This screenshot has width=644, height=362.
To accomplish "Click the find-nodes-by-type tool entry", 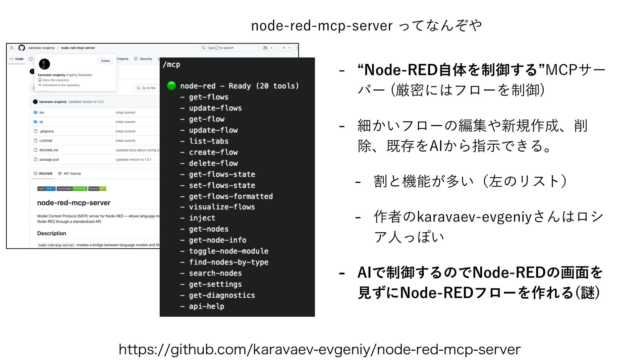I will pos(229,262).
